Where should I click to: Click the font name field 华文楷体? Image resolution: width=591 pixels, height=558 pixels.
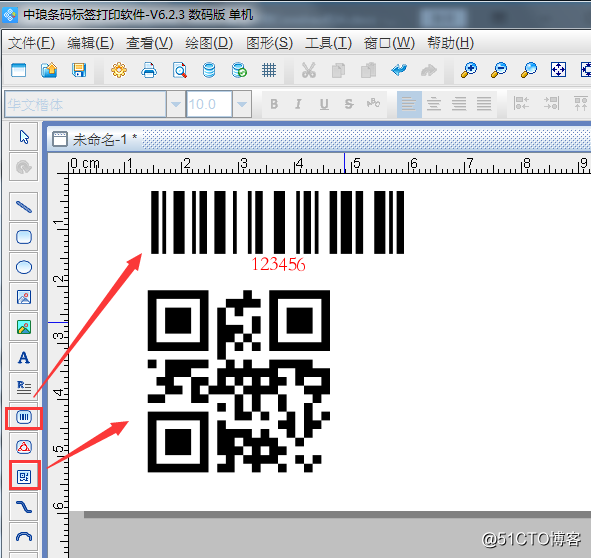pyautogui.click(x=85, y=104)
